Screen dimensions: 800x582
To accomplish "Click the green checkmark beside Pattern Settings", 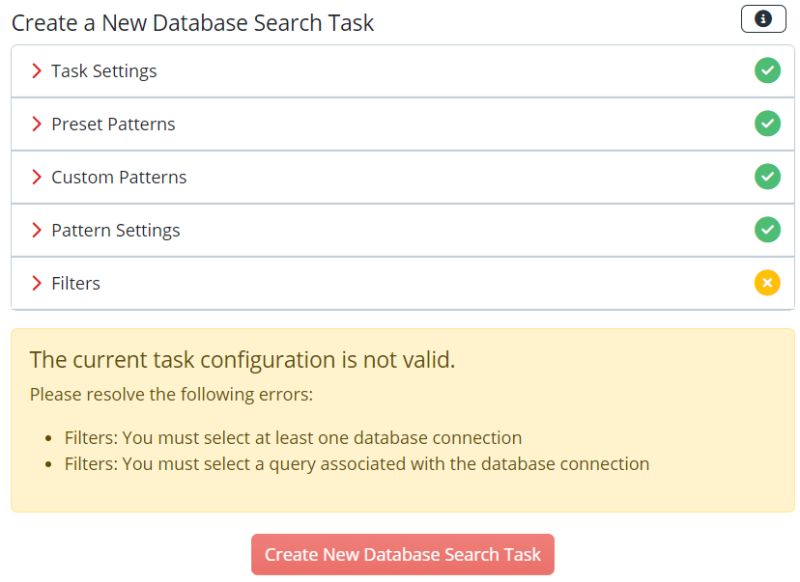I will coord(767,229).
